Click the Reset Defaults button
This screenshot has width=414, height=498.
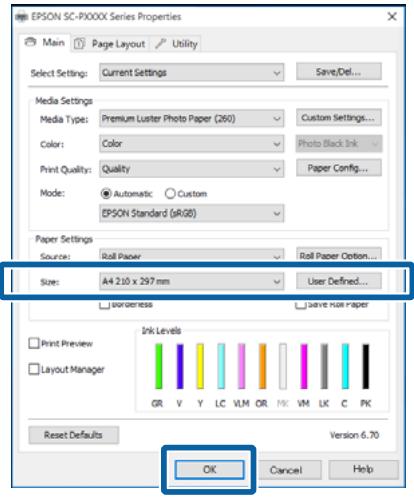[x=74, y=435]
